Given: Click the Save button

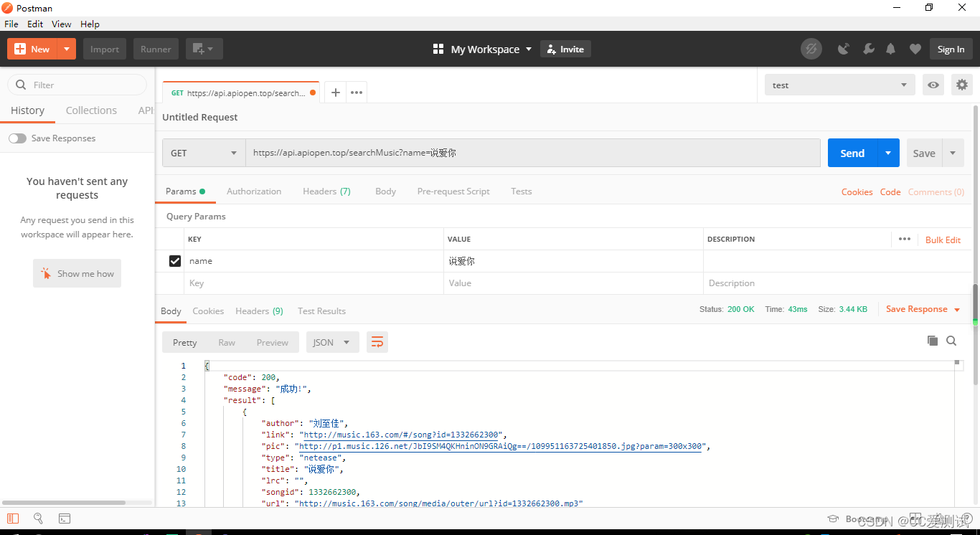Looking at the screenshot, I should point(924,153).
